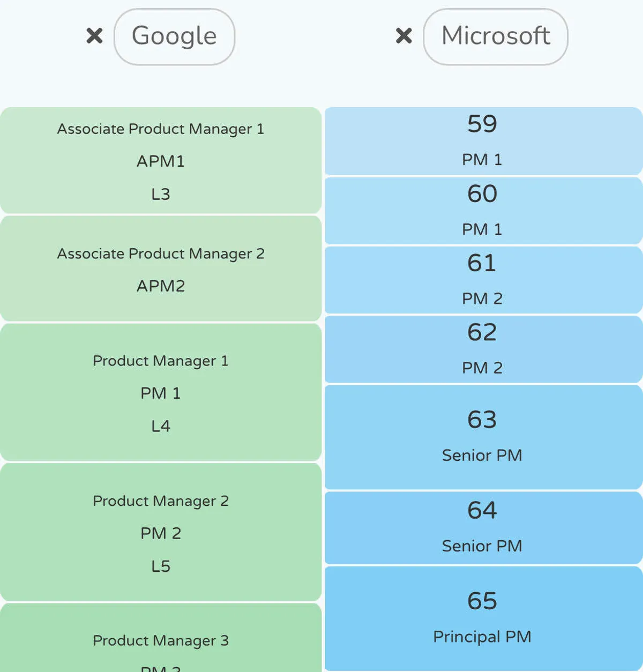
Task: Remove the Google company with X icon
Action: tap(94, 36)
